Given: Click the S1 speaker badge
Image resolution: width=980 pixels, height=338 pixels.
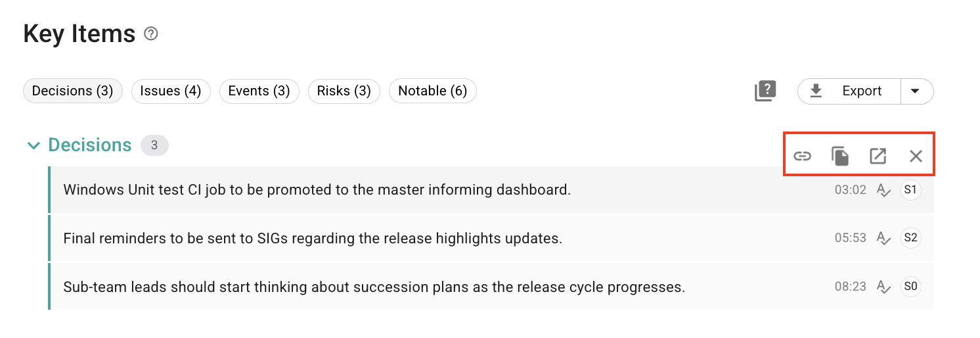Looking at the screenshot, I should tap(910, 190).
